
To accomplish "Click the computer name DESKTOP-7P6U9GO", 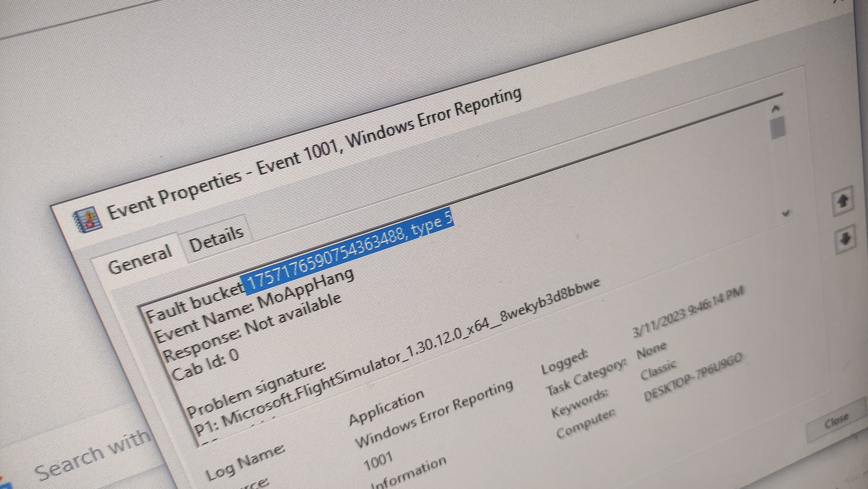I will tap(693, 376).
